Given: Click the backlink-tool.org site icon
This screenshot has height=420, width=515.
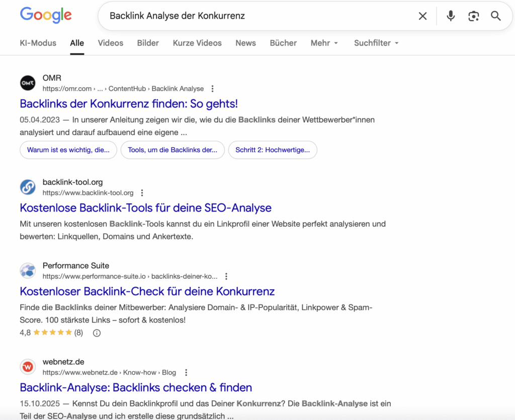Looking at the screenshot, I should point(28,186).
